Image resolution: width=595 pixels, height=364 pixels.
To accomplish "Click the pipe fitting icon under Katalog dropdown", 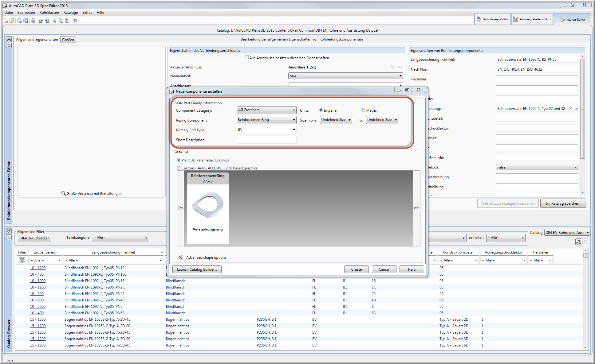I will pos(579,242).
